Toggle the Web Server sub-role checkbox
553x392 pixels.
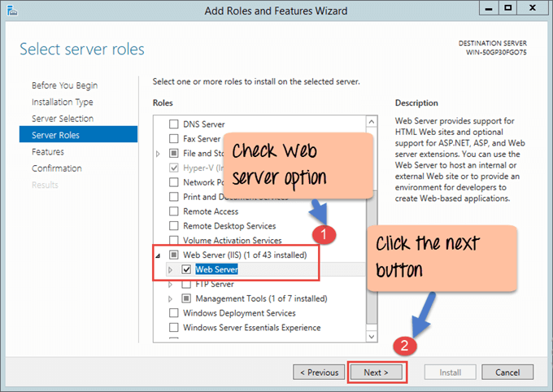(x=187, y=269)
